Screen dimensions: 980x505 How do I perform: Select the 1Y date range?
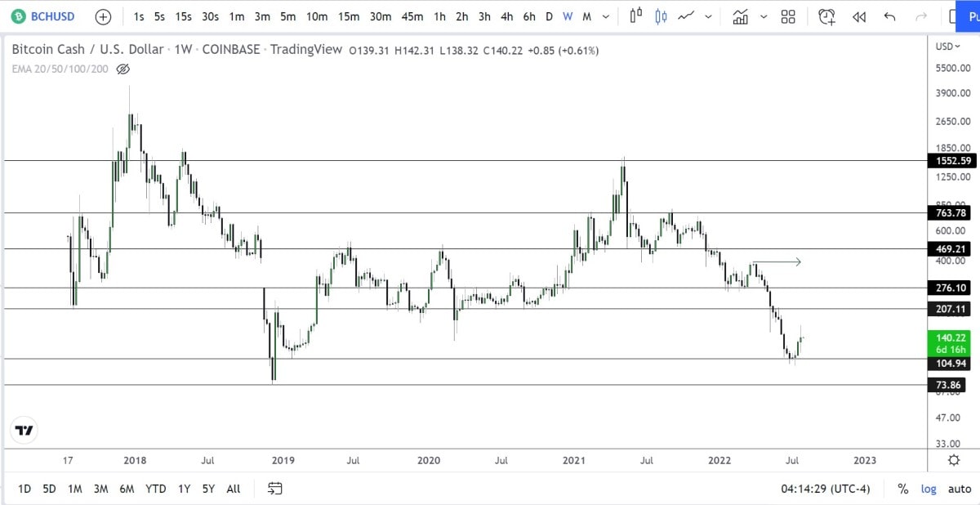click(184, 489)
